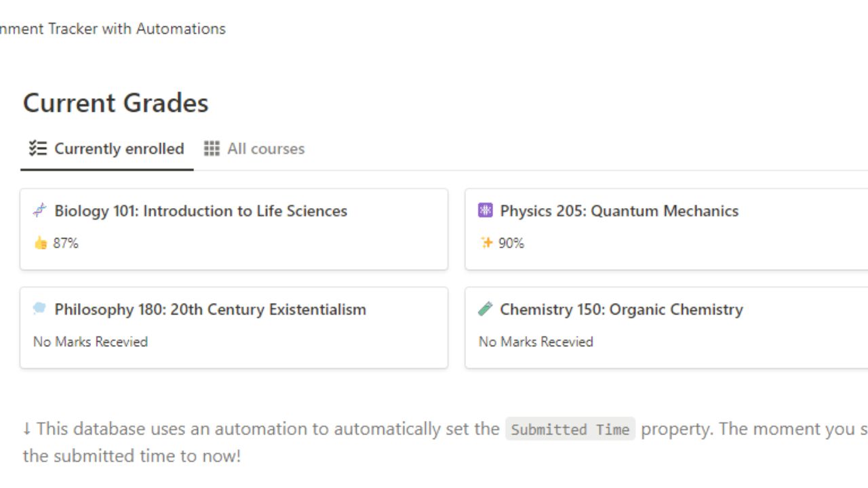The width and height of the screenshot is (868, 488).
Task: Click the thumbs-up icon beside 87%
Action: [x=39, y=242]
